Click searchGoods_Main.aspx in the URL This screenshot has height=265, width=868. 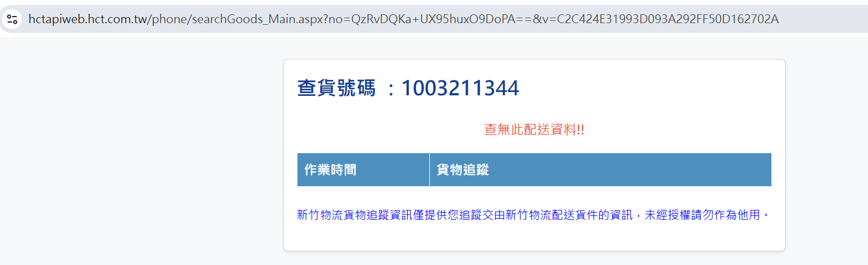(x=244, y=19)
